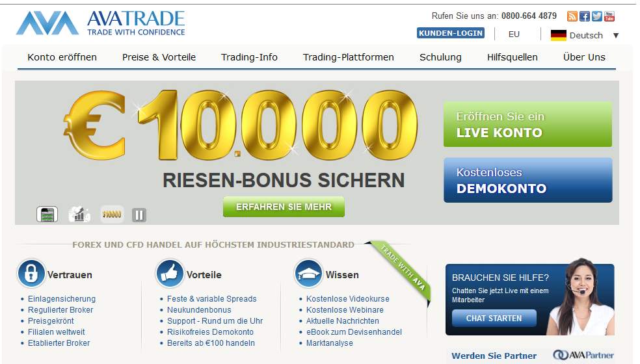The width and height of the screenshot is (640, 364).
Task: Open Support - Rund um die Uhr link
Action: 215,320
